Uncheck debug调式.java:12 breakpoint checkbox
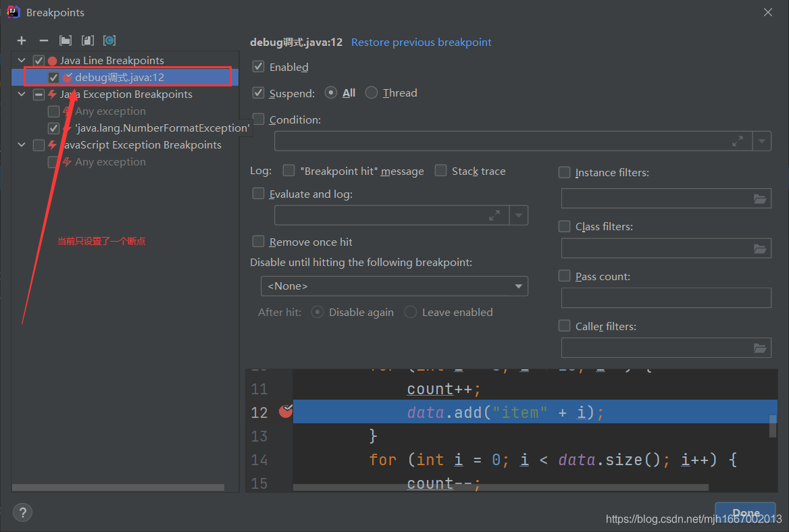This screenshot has height=532, width=789. click(x=53, y=78)
